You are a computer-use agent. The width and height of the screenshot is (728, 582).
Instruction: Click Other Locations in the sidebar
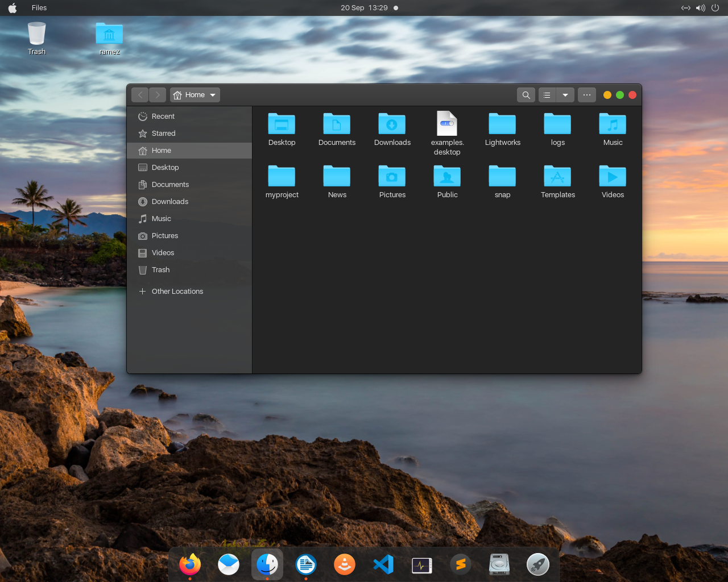[177, 291]
